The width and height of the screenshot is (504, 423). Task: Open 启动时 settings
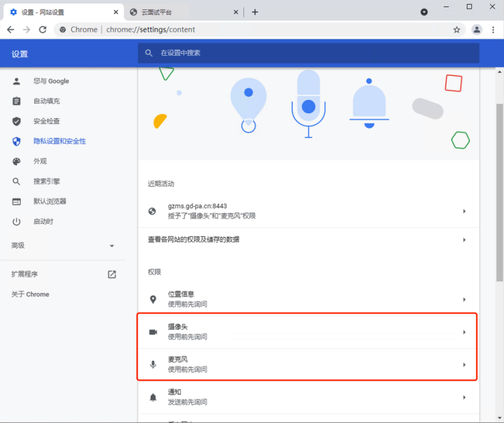click(x=43, y=221)
